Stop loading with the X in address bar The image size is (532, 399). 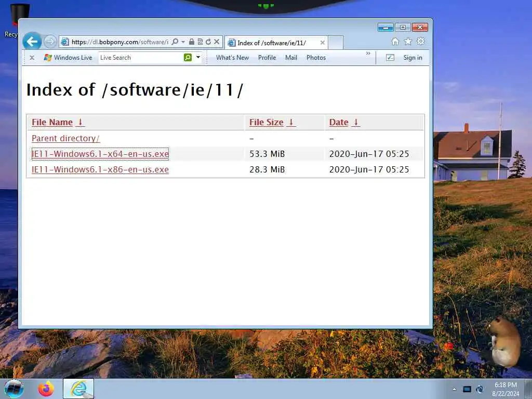(217, 42)
